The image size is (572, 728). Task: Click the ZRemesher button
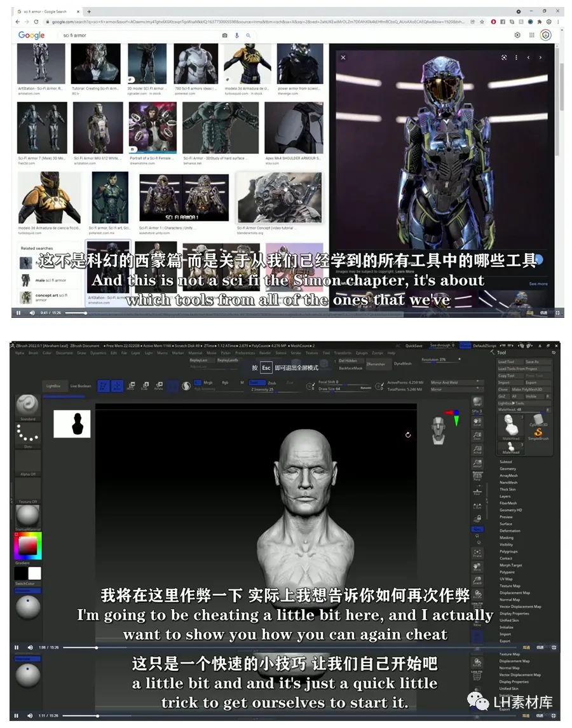[377, 364]
